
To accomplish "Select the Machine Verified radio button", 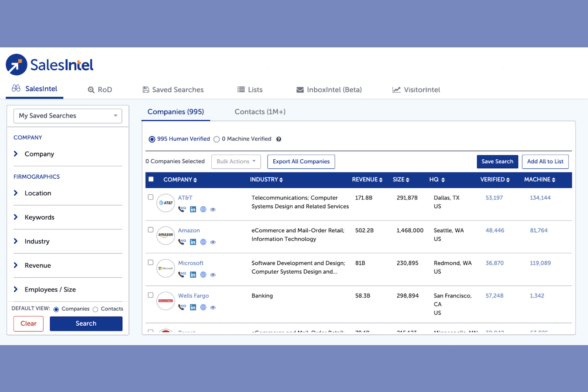I will 217,139.
